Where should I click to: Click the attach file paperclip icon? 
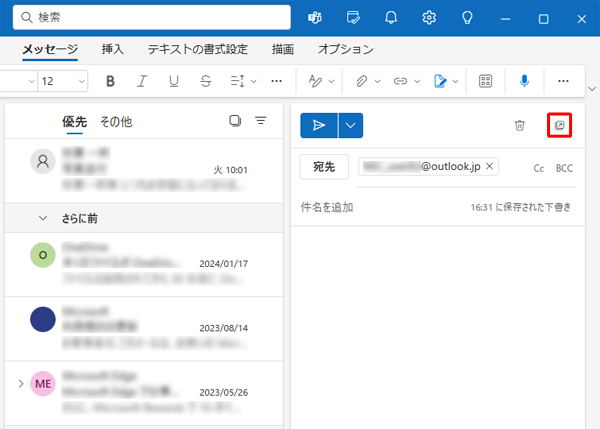tap(361, 81)
